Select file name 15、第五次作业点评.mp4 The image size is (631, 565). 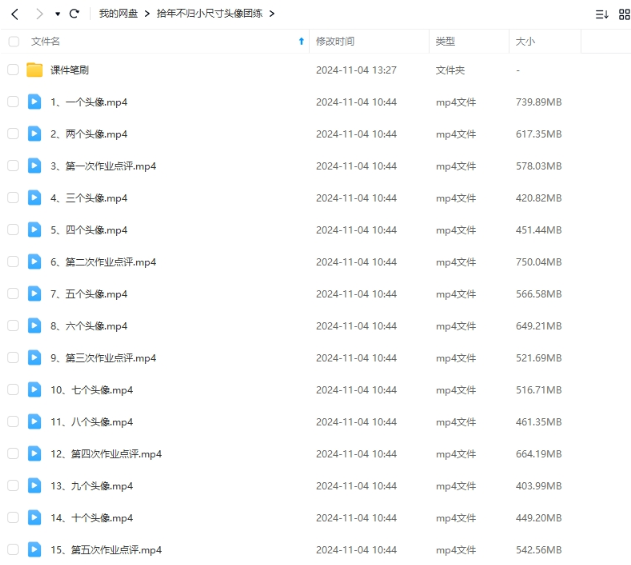[106, 550]
